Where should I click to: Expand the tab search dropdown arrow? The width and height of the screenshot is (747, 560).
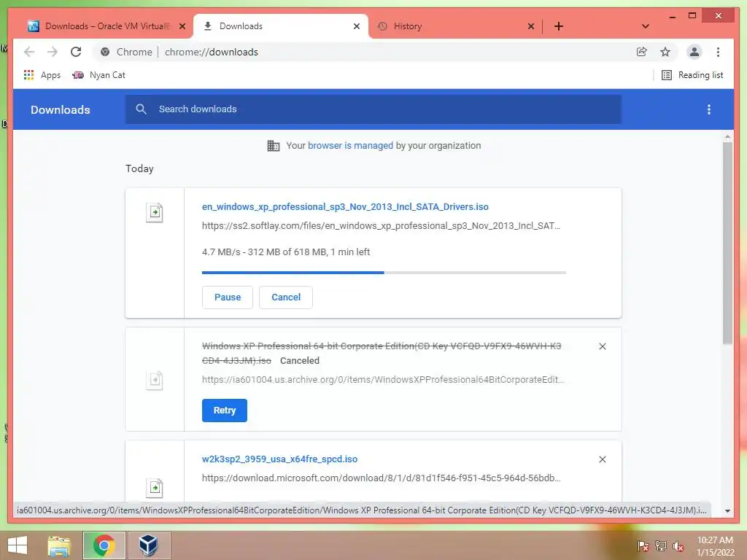[x=646, y=26]
